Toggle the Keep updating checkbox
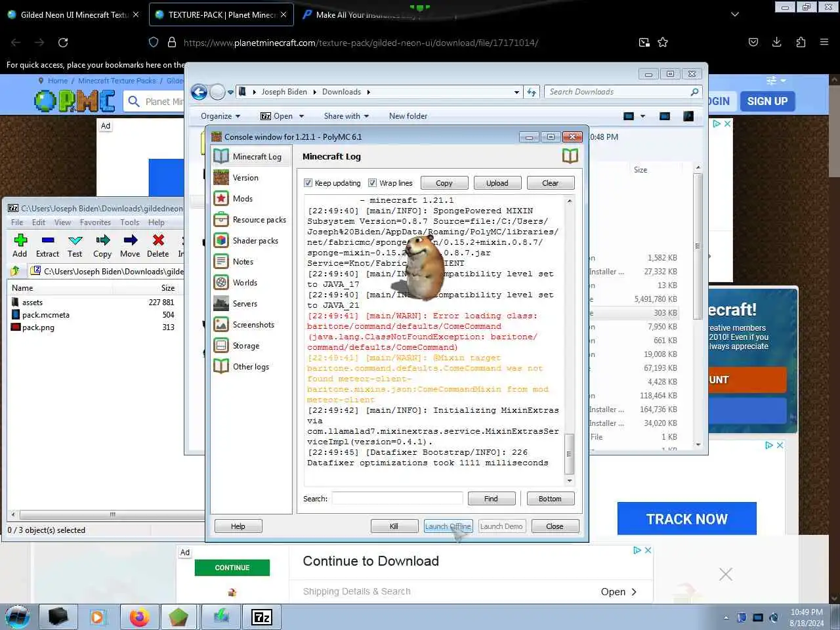The width and height of the screenshot is (840, 630). pyautogui.click(x=308, y=183)
